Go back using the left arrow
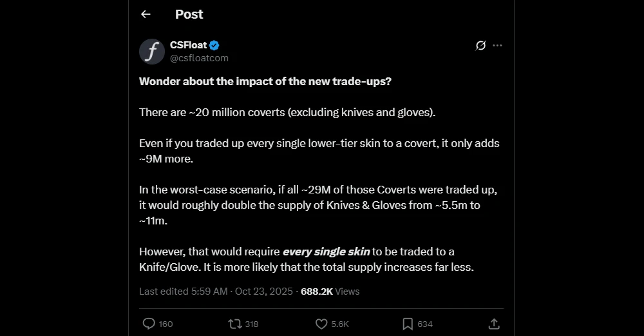644x336 pixels. pyautogui.click(x=146, y=14)
